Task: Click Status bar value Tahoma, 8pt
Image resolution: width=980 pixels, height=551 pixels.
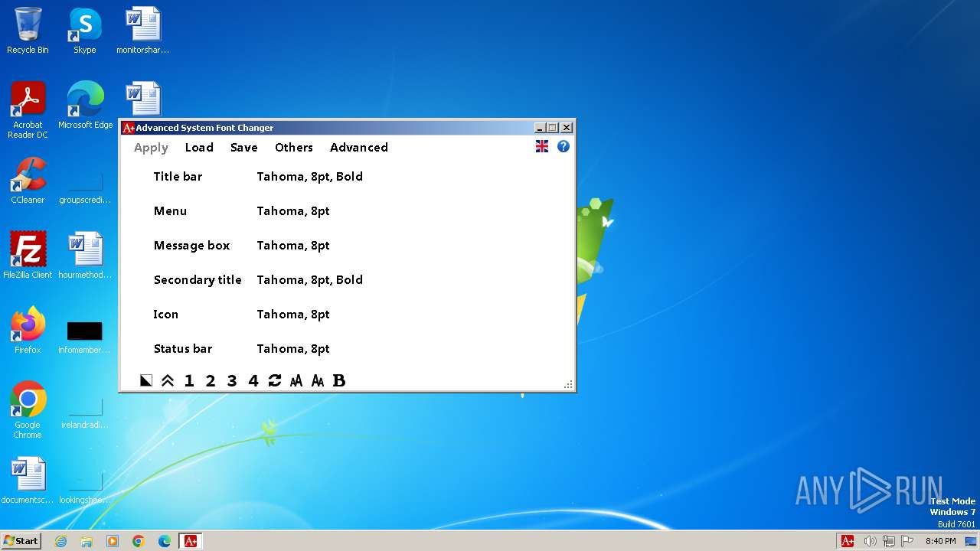Action: tap(293, 349)
